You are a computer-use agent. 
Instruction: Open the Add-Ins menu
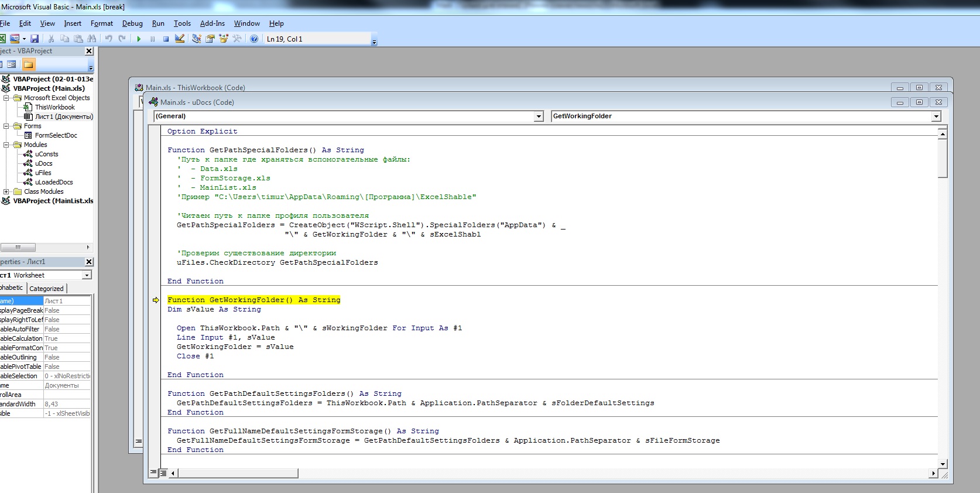213,23
